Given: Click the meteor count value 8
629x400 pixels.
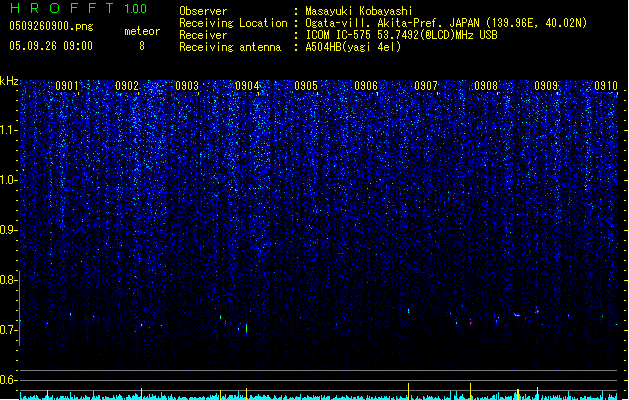Looking at the screenshot, I should pos(142,46).
